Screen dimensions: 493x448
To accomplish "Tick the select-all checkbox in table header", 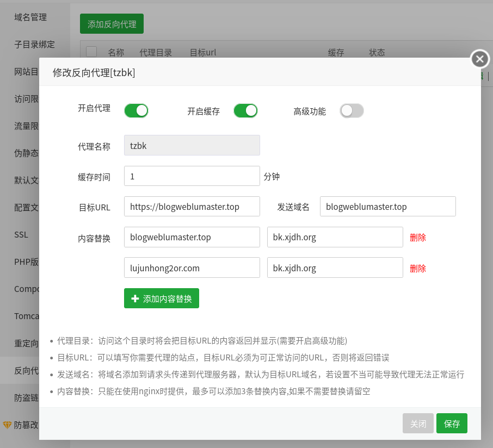I will [x=91, y=52].
